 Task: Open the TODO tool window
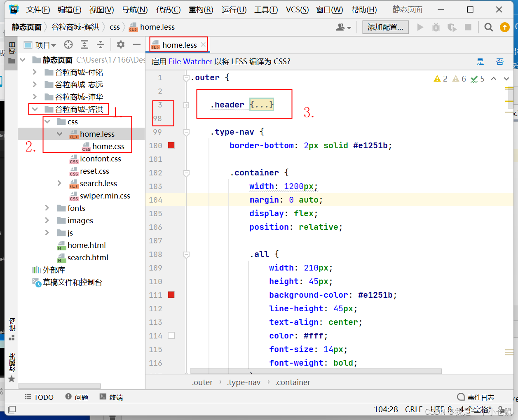(x=39, y=397)
